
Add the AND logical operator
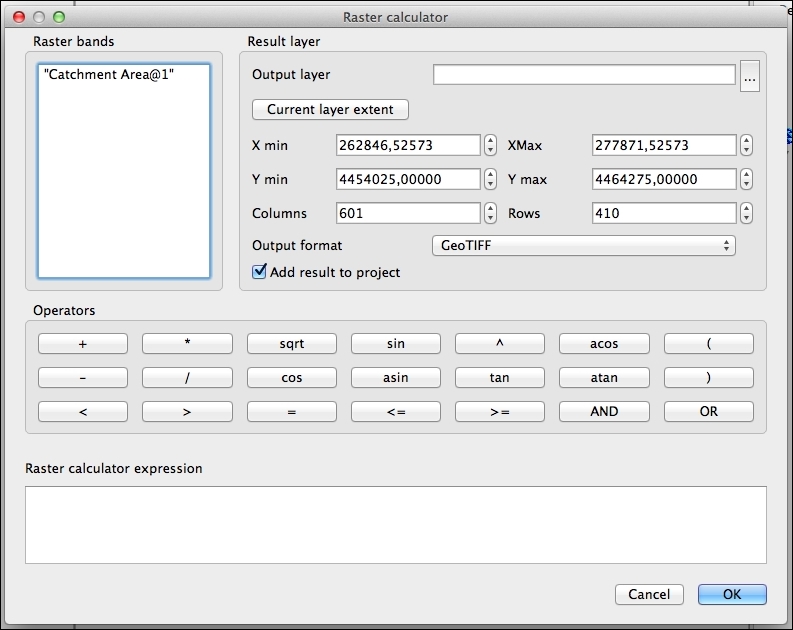(604, 412)
